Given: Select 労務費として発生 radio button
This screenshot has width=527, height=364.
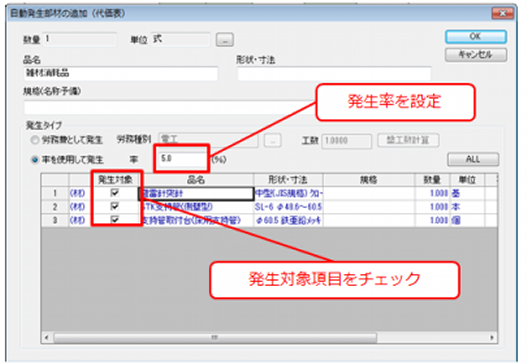Looking at the screenshot, I should coord(35,140).
